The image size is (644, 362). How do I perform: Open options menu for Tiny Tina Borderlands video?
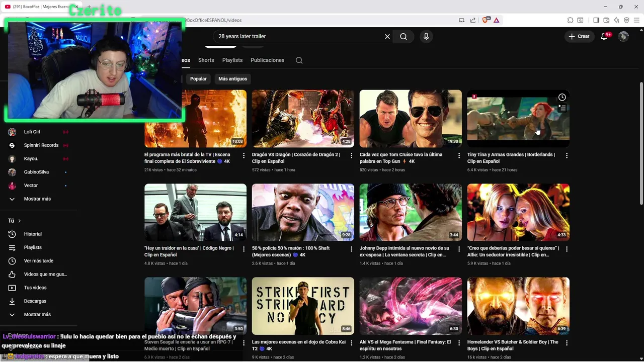[567, 155]
